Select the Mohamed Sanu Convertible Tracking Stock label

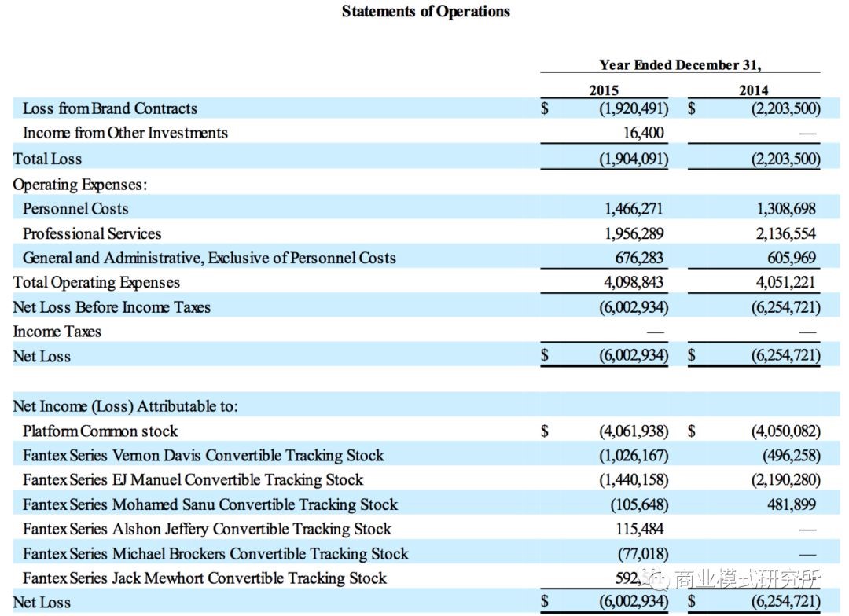pyautogui.click(x=210, y=505)
